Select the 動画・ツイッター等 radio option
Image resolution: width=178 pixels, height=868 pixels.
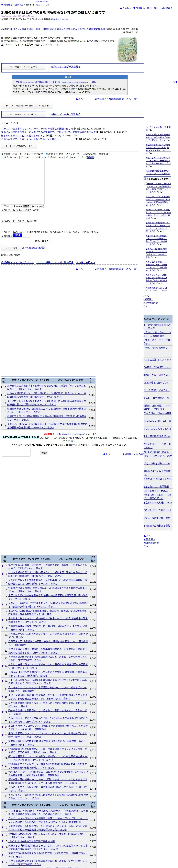(x=57, y=154)
